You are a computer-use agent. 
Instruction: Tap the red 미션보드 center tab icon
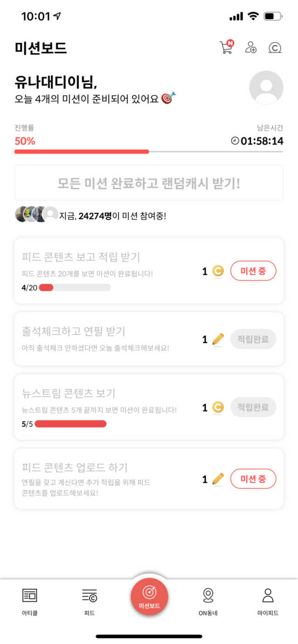pyautogui.click(x=149, y=596)
